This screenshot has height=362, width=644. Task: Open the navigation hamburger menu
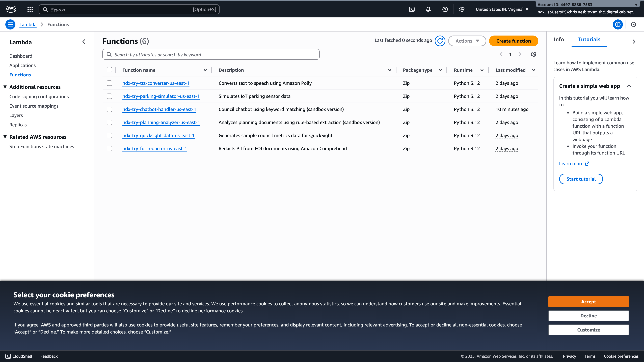tap(10, 24)
